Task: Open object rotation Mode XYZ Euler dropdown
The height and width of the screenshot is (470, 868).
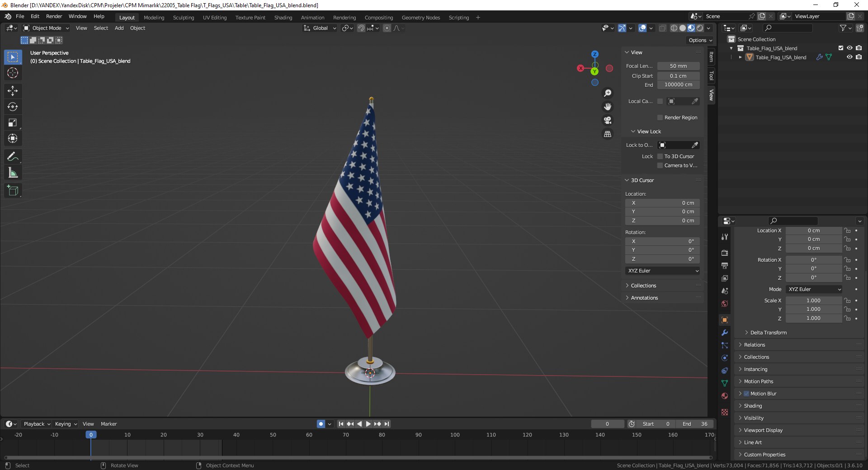Action: [814, 289]
